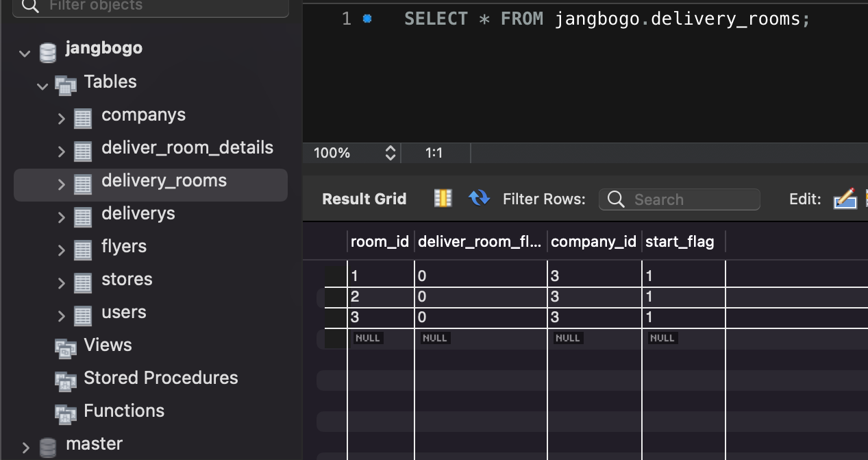Select the Tables node label
The height and width of the screenshot is (460, 868).
point(110,82)
